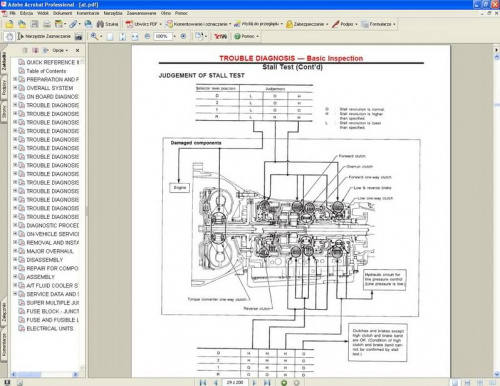
Task: Expand the MAJOR OVERHAUL bookmark
Action: coord(15,251)
